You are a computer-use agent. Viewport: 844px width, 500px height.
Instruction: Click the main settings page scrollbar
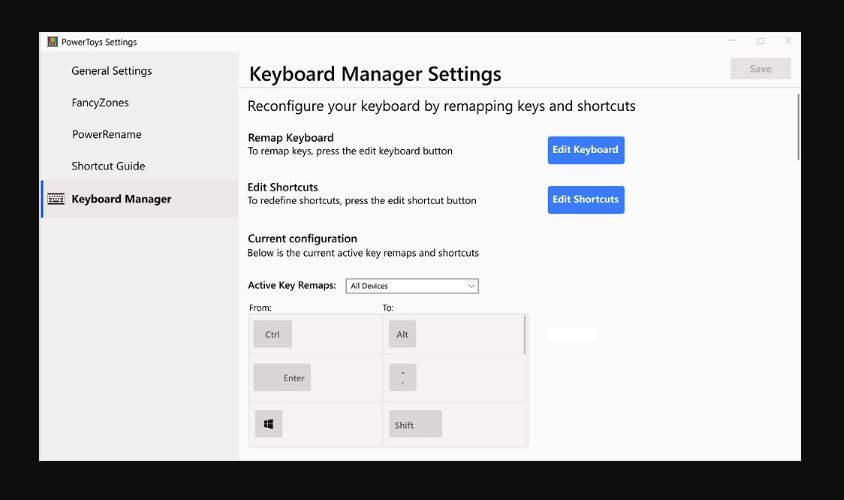click(798, 127)
